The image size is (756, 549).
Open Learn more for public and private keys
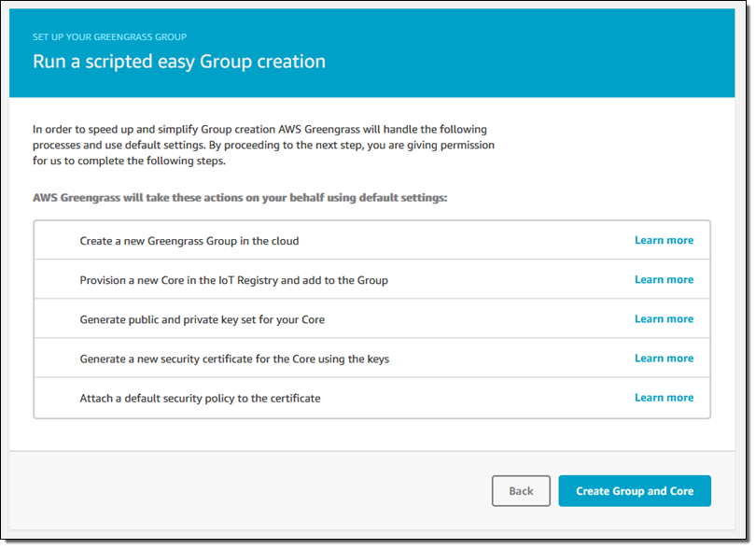point(664,318)
